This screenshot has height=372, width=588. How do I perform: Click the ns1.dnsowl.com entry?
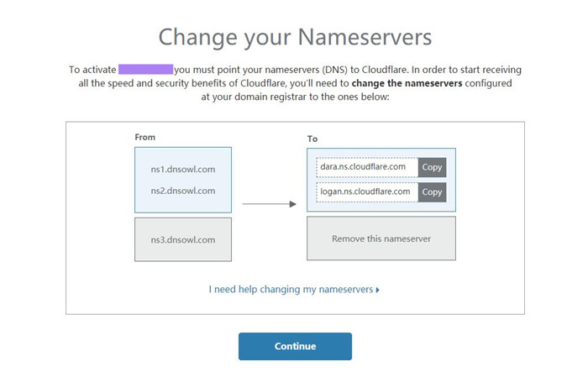(x=183, y=169)
